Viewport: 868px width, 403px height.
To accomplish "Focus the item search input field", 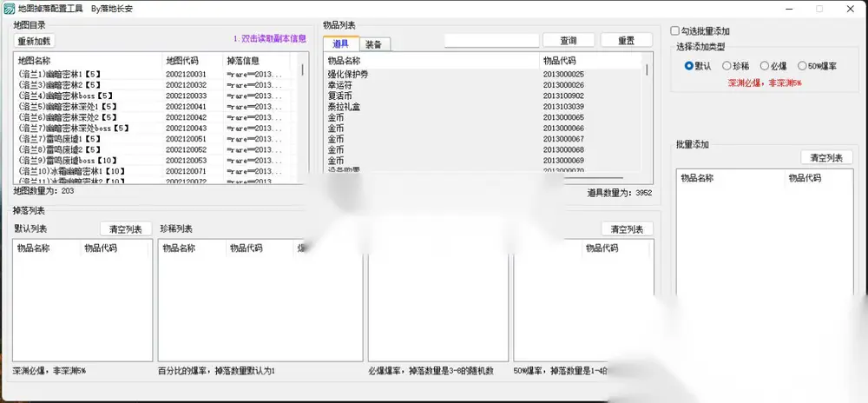I will tap(491, 41).
